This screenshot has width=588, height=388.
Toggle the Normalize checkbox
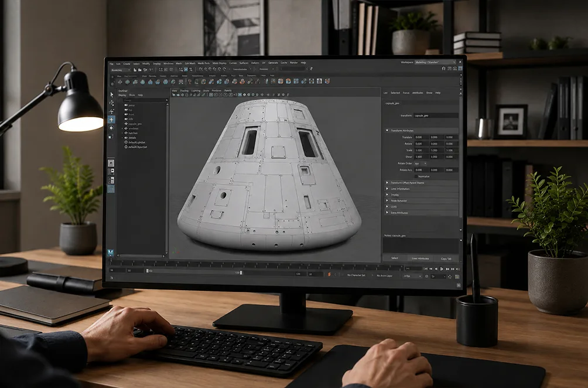[416, 176]
